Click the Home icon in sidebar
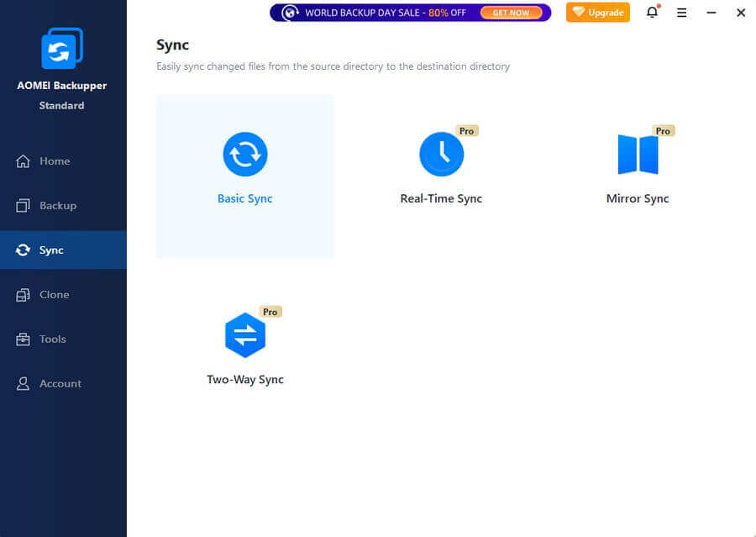Viewport: 756px width, 537px height. pyautogui.click(x=24, y=161)
